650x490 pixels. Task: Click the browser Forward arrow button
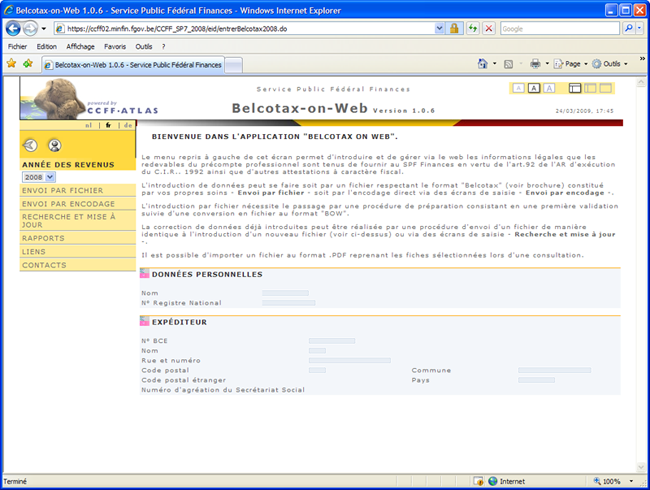[x=30, y=29]
